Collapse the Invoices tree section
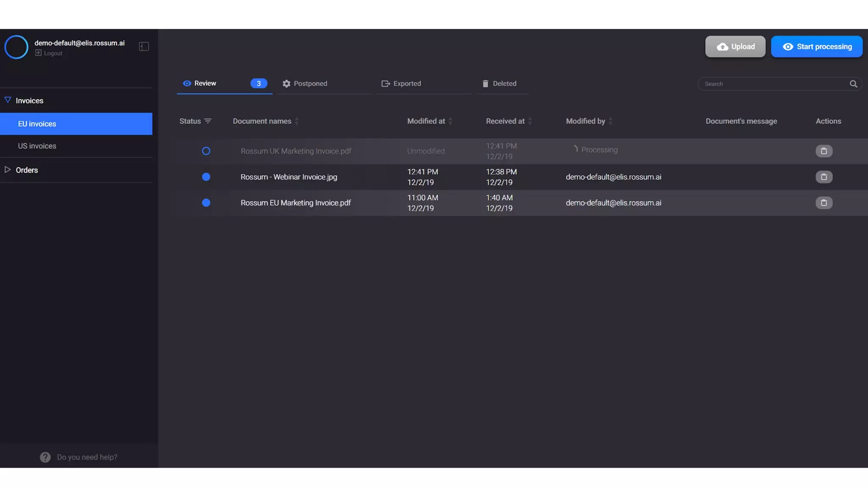Image resolution: width=868 pixels, height=488 pixels. click(x=8, y=100)
